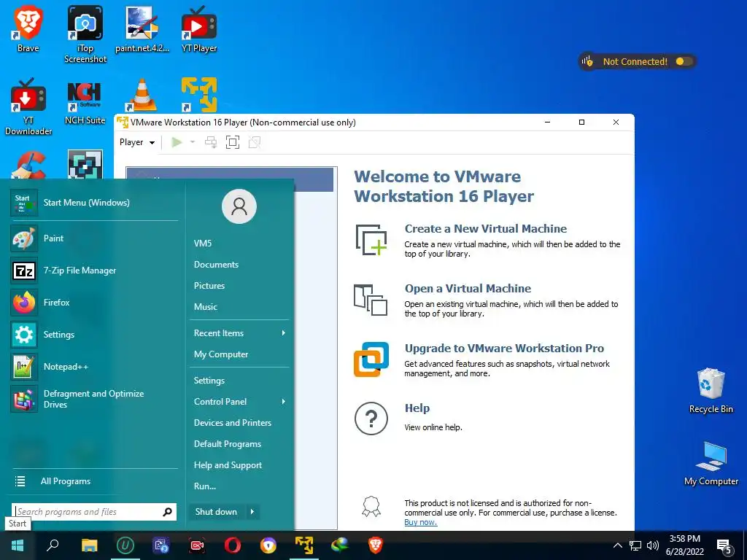Open taskbar search magnifier

click(x=53, y=545)
